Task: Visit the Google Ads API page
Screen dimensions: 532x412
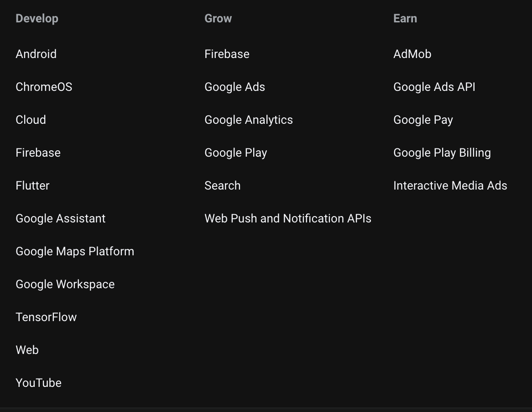Action: (434, 87)
